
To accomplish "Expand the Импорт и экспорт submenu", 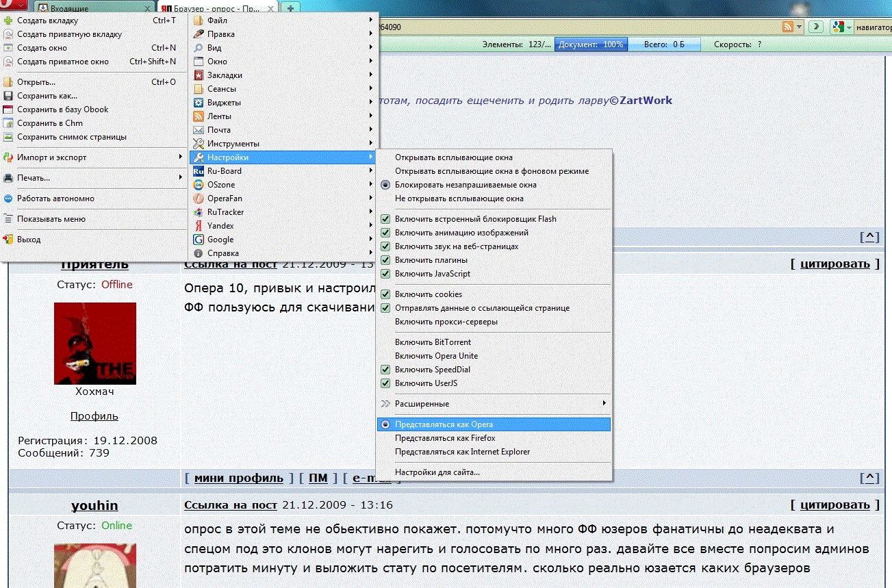I will 52,157.
